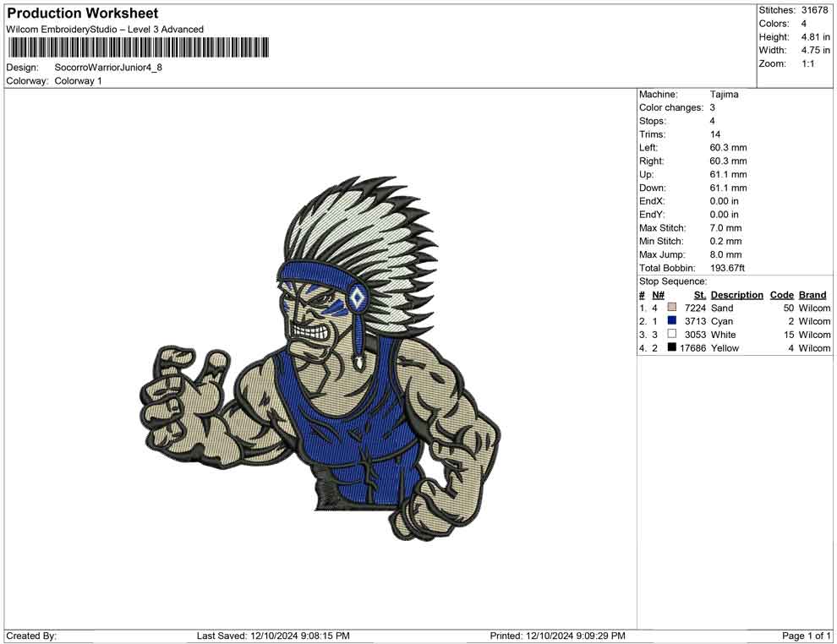Click stitch count 17686 in Yellow row
Image resolution: width=837 pixels, height=644 pixels.
click(693, 348)
